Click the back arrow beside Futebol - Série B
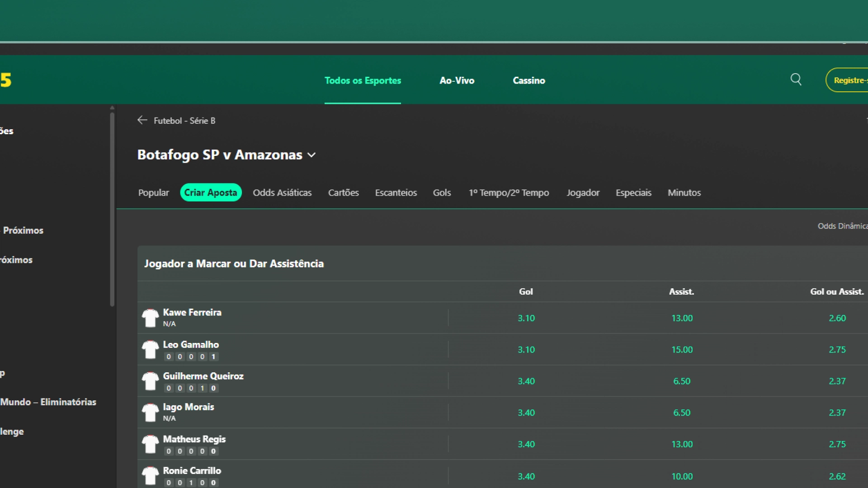 (142, 120)
